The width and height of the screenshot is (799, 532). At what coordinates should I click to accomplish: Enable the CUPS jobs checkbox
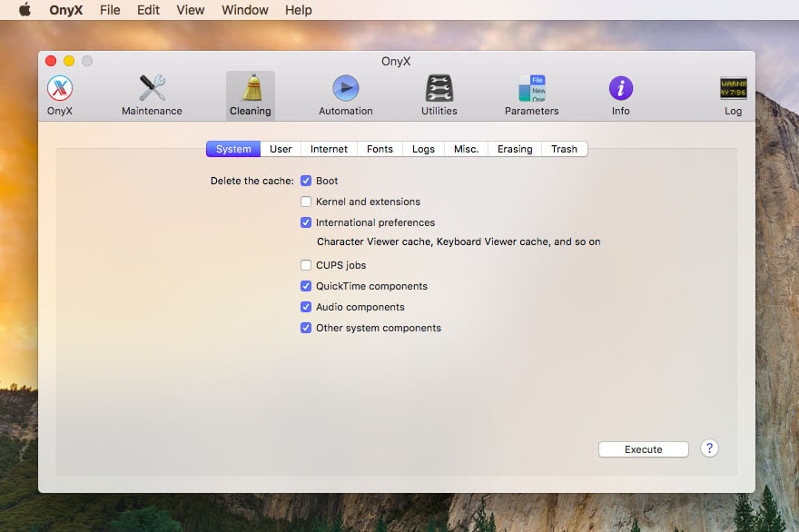pos(306,265)
